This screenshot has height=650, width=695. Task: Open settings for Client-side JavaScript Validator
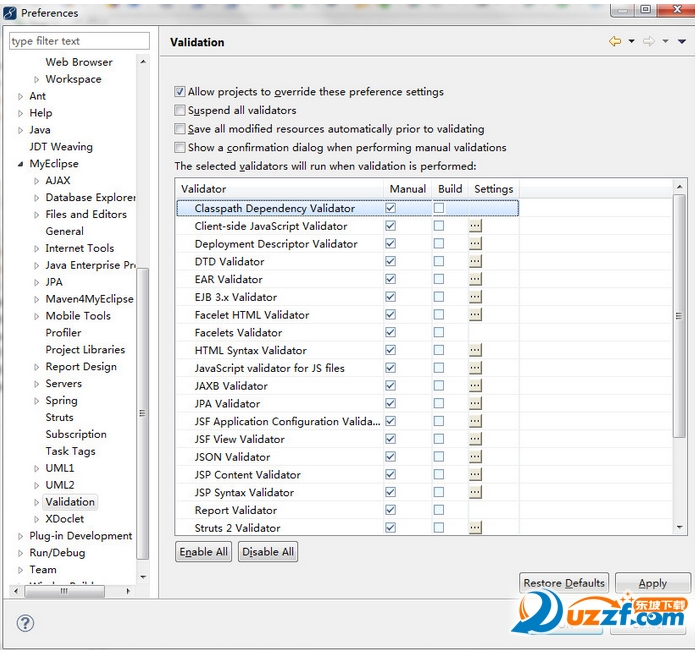click(475, 226)
